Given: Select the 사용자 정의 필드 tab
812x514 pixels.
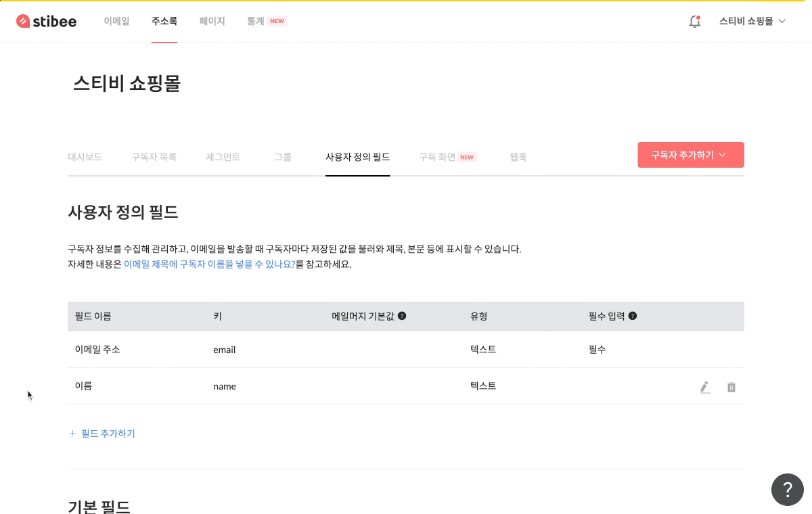Looking at the screenshot, I should (357, 157).
